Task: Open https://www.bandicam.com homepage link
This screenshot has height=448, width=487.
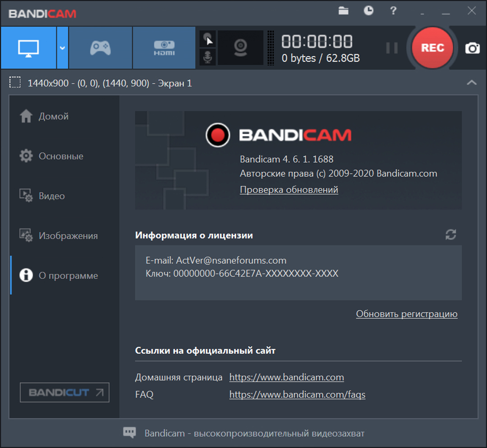Action: (286, 377)
